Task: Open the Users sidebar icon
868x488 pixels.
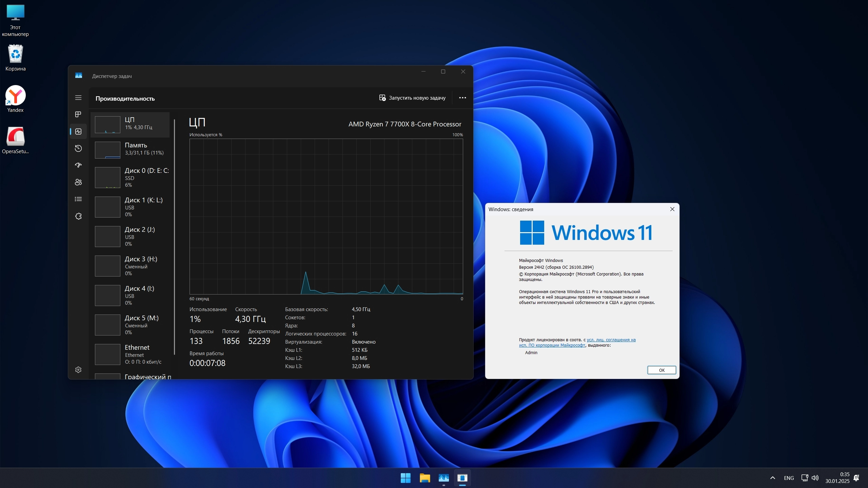Action: click(78, 182)
